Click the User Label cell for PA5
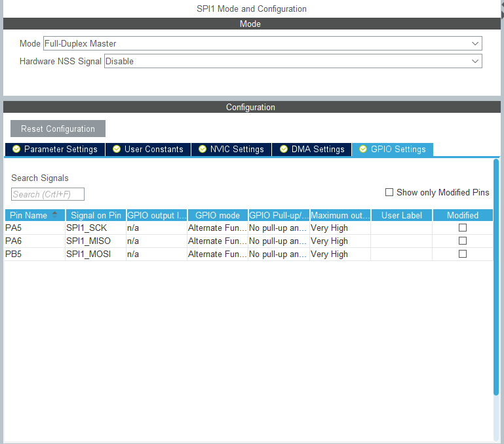The height and width of the screenshot is (444, 504). coord(402,228)
